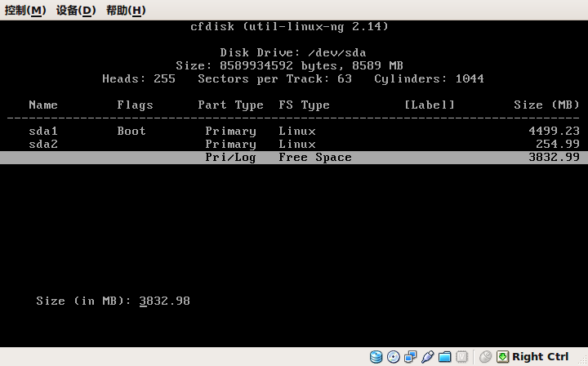The height and width of the screenshot is (366, 588).
Task: Click the USB devices status icon
Action: pyautogui.click(x=427, y=357)
